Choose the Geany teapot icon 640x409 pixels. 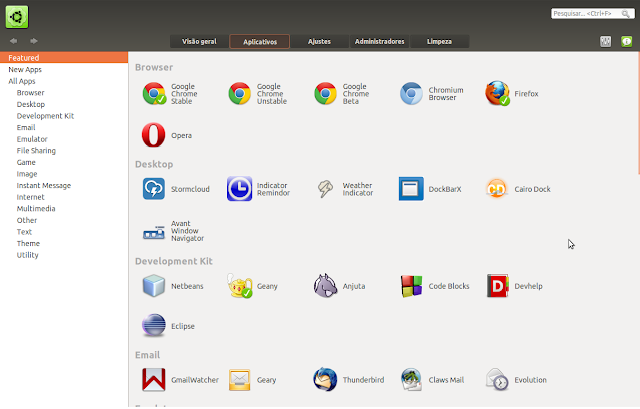tap(240, 286)
